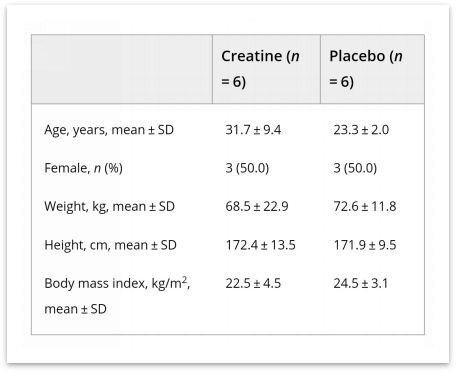Click the placebo height value 171.9 ± 9.5

coord(365,245)
